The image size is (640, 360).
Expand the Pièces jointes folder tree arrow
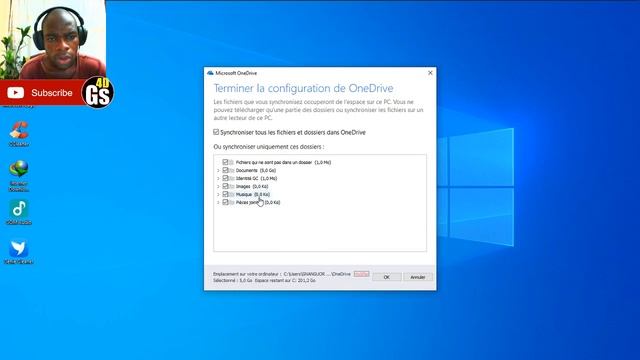[x=218, y=202]
